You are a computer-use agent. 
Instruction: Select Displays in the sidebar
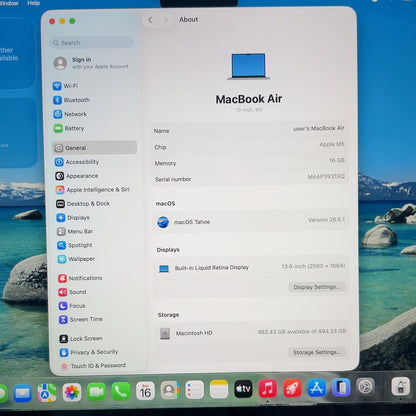[x=73, y=218]
